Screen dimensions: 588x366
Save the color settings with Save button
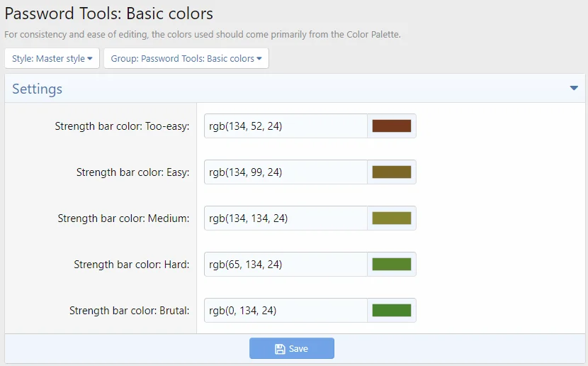tap(292, 349)
